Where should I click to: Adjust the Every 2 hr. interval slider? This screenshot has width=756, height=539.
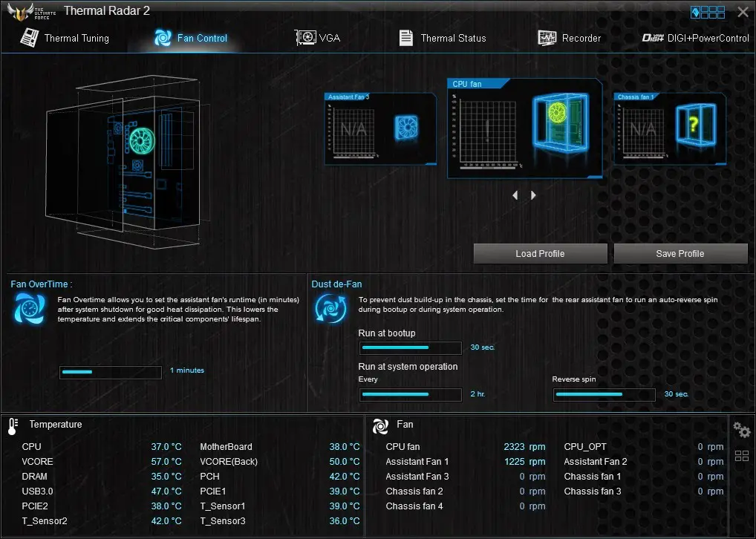410,394
